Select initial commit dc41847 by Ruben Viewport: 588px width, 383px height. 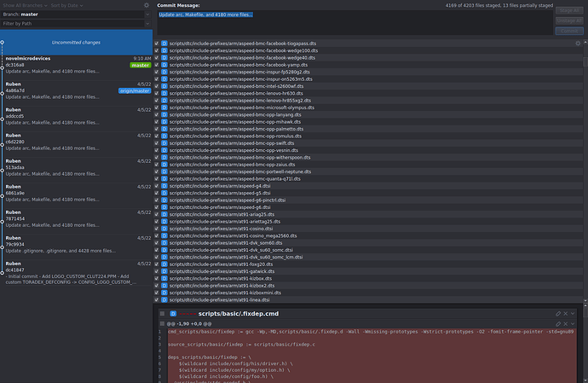(76, 273)
